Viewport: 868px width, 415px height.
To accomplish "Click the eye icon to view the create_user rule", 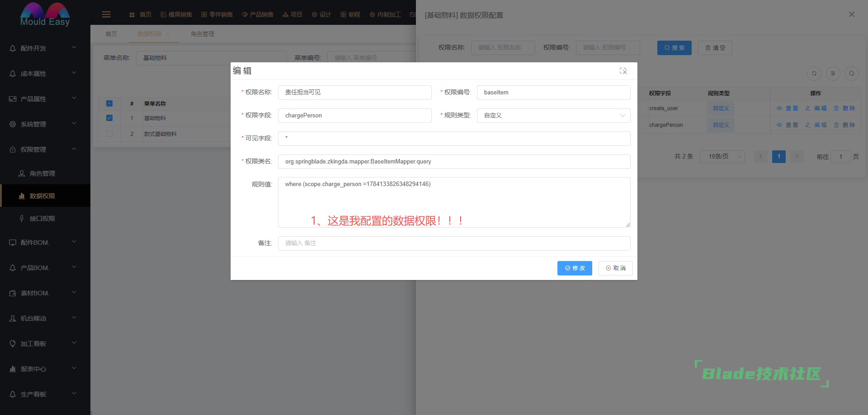I will (x=779, y=108).
